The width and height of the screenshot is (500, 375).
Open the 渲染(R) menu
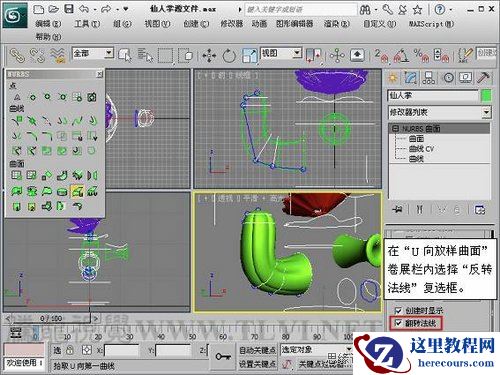[x=337, y=24]
